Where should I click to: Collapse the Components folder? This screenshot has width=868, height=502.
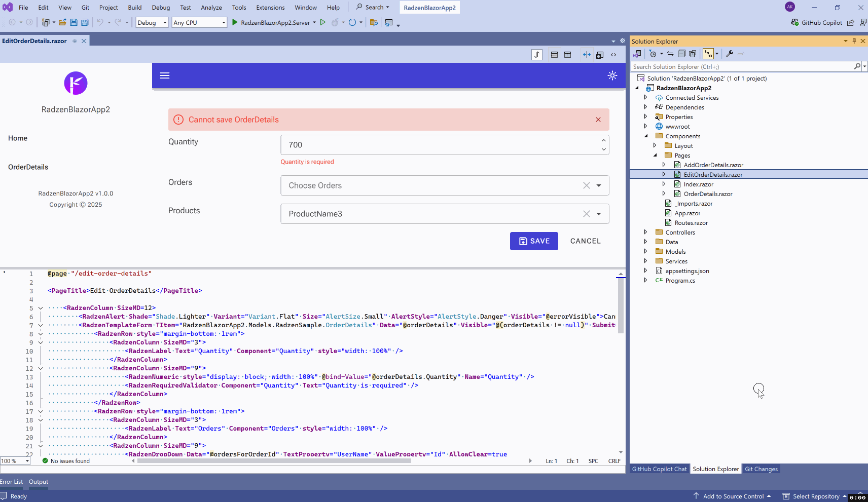[645, 136]
